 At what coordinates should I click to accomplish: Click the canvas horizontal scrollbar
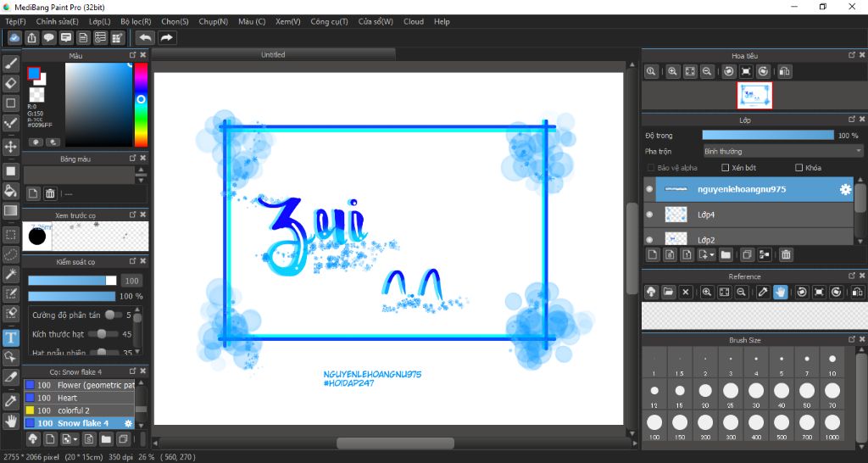(x=395, y=443)
